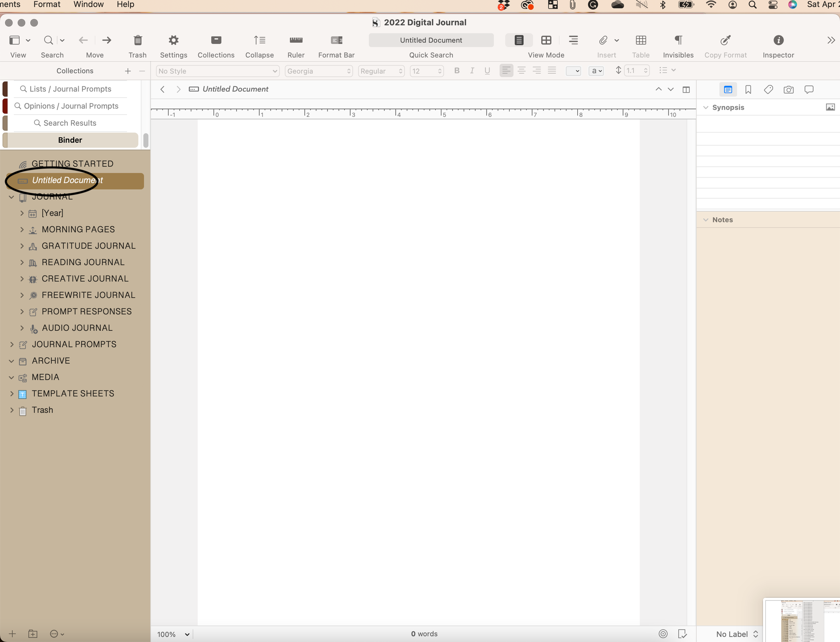The image size is (840, 642).
Task: Show the Ruler via its toolbar icon
Action: tap(296, 40)
